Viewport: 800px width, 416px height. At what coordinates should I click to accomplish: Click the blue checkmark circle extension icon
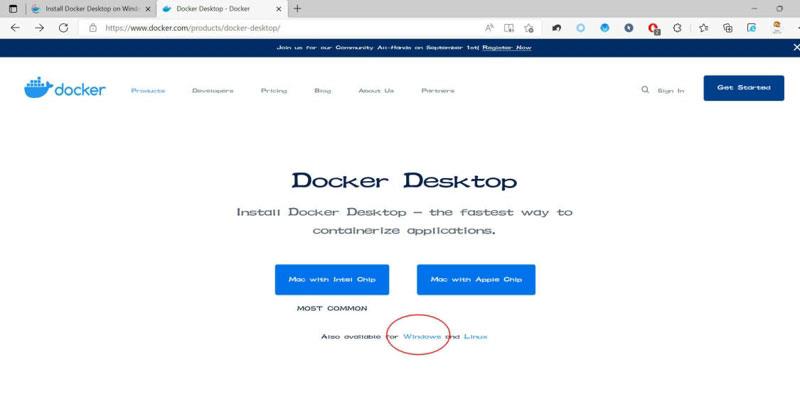(605, 28)
